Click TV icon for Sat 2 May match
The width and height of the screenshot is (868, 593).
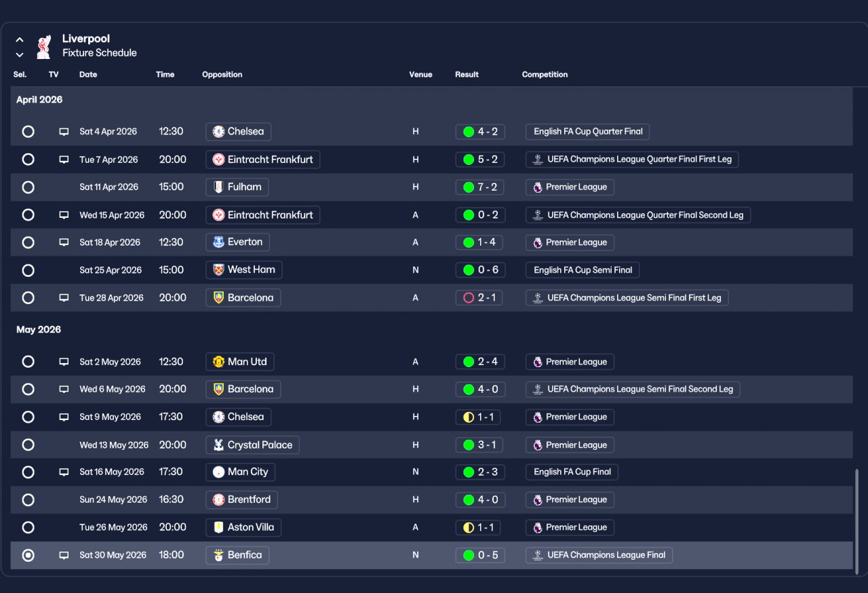pos(64,362)
